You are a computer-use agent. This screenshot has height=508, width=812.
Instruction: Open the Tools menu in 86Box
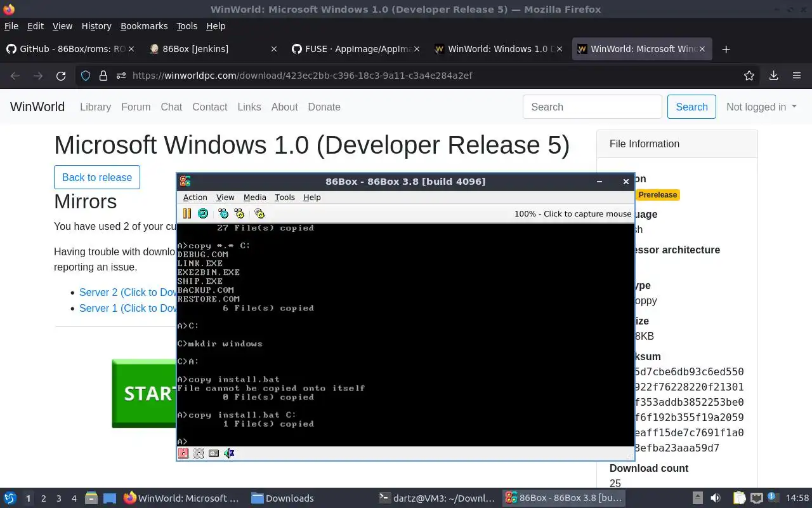(x=284, y=197)
